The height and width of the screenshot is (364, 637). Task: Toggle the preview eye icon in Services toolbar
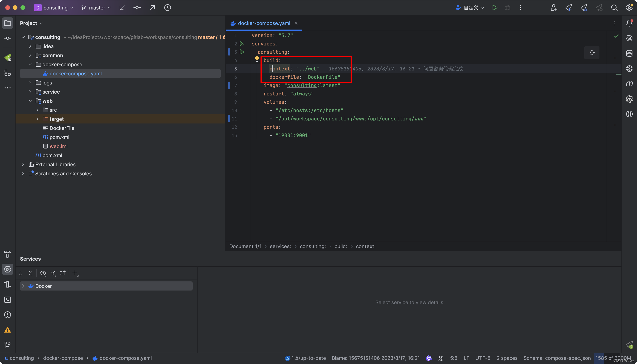tap(43, 273)
